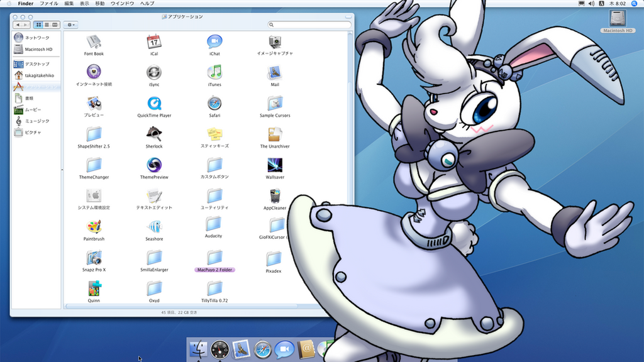This screenshot has width=644, height=362.
Task: Select the Paintbrush app icon
Action: coord(94,226)
